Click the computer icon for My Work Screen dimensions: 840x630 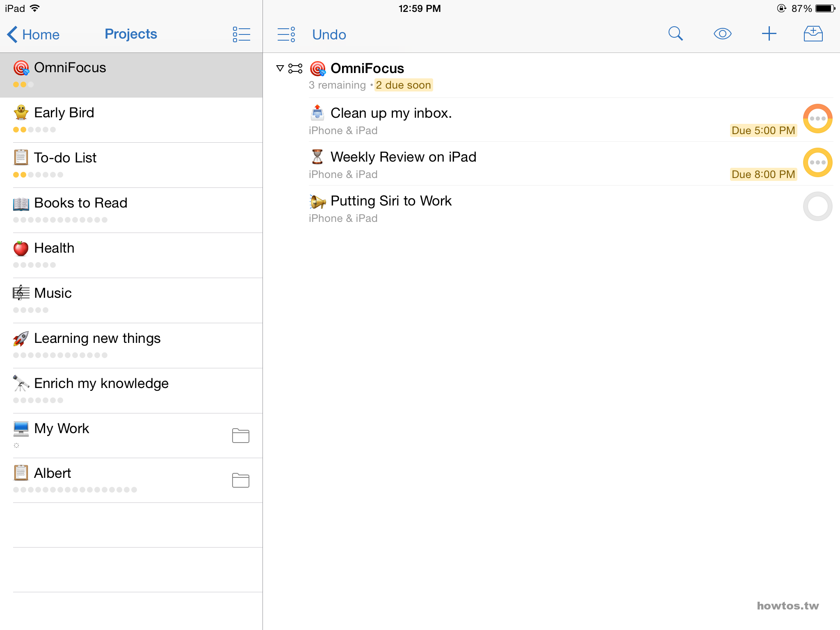pos(21,429)
